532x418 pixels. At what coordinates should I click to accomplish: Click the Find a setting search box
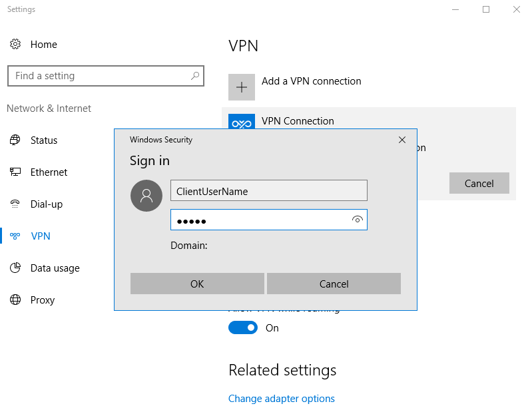point(100,76)
